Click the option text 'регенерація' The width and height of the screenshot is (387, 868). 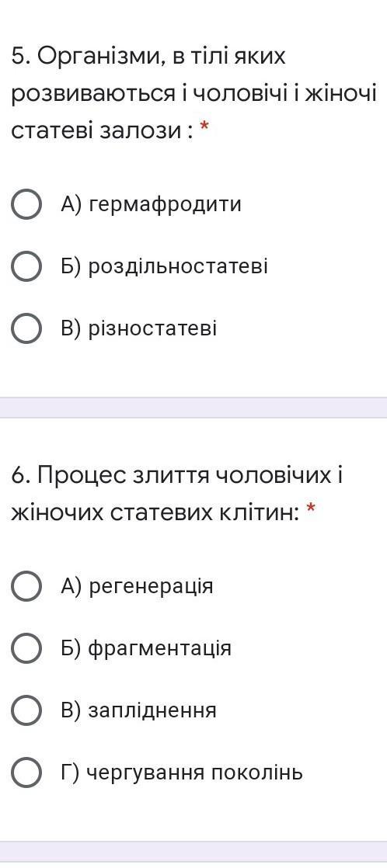(x=151, y=586)
